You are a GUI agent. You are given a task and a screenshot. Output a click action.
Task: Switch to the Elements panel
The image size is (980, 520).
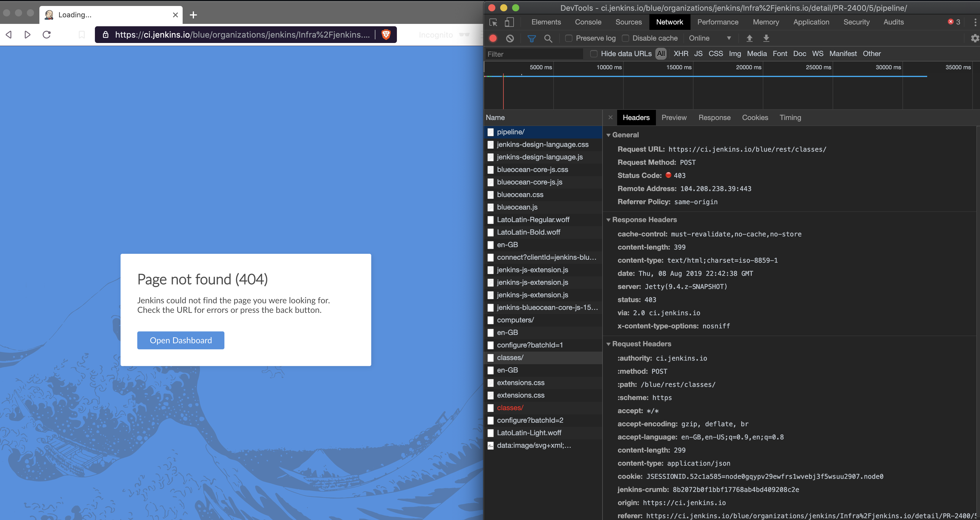point(546,22)
